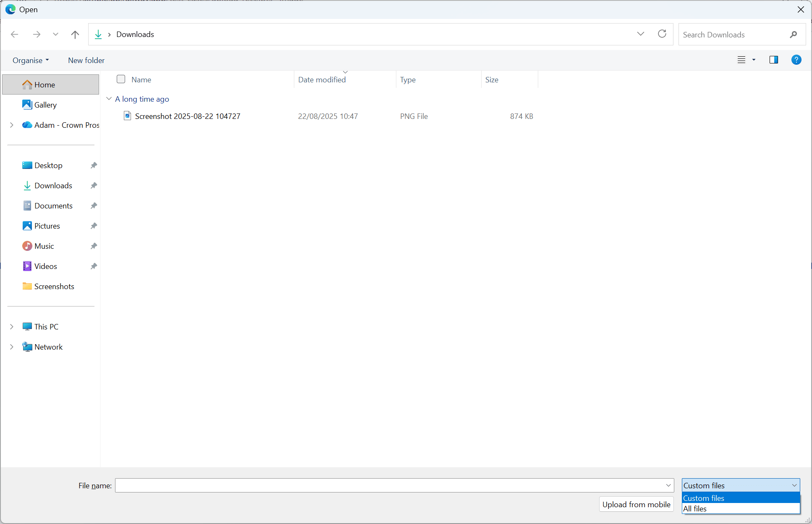812x524 pixels.
Task: Expand the This PC node
Action: click(12, 327)
